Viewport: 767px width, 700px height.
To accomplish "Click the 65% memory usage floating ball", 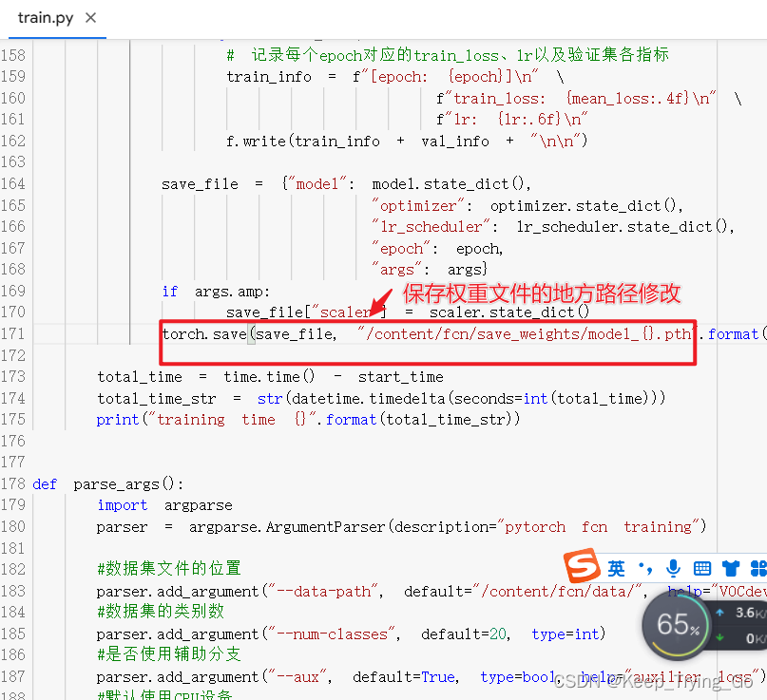I will coord(678,625).
